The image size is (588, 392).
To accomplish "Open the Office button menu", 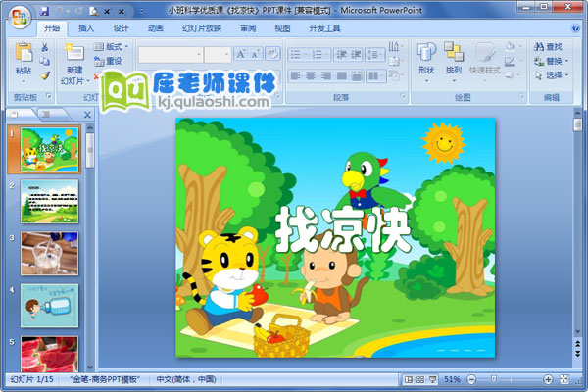I will click(x=19, y=17).
